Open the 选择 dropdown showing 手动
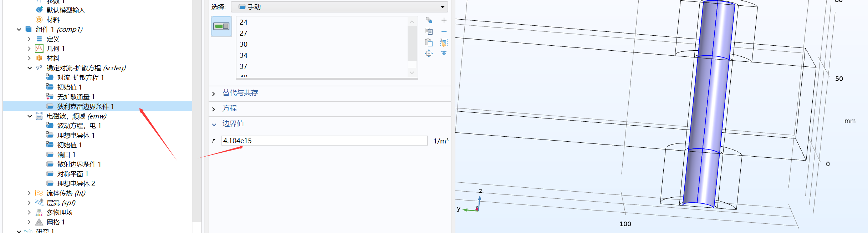 click(339, 7)
